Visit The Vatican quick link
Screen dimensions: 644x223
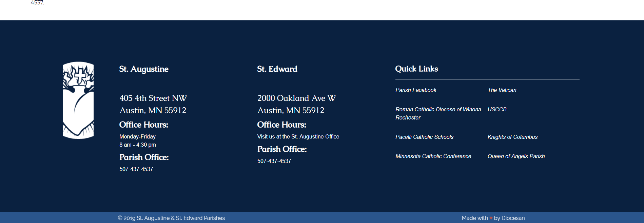point(502,90)
